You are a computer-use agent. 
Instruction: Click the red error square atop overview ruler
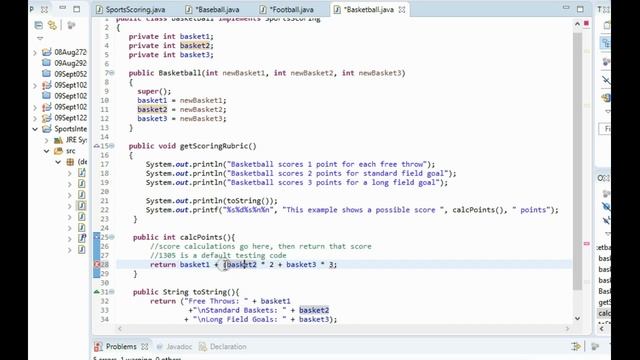pos(587,24)
